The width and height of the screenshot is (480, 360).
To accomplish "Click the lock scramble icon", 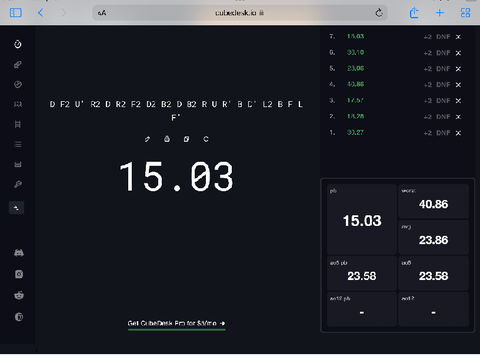I will (167, 139).
